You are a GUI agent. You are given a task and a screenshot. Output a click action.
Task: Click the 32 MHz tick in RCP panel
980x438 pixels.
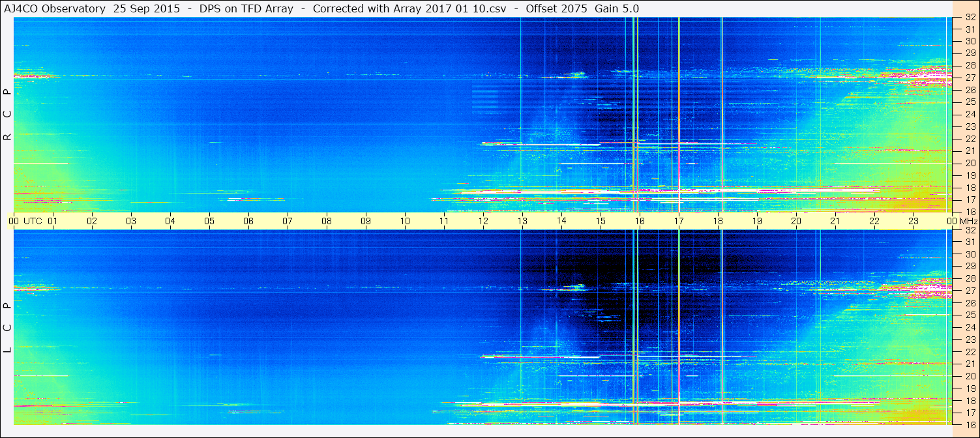tap(970, 18)
